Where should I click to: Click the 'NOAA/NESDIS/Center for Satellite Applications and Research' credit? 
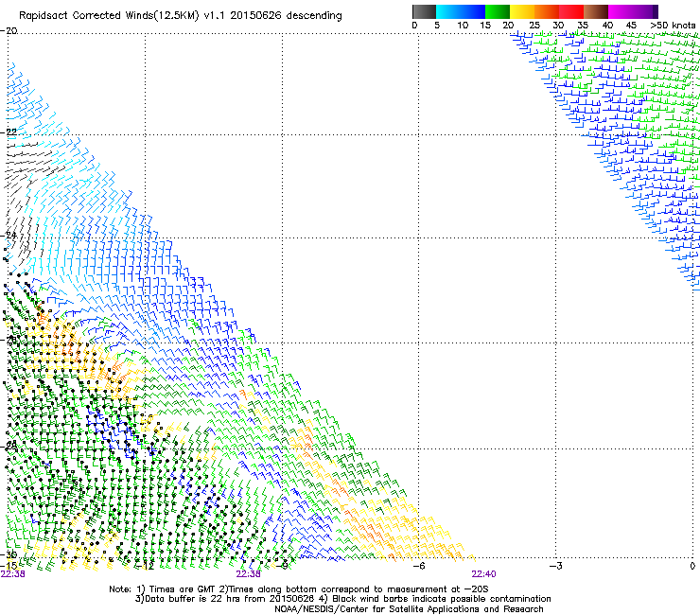pyautogui.click(x=409, y=609)
